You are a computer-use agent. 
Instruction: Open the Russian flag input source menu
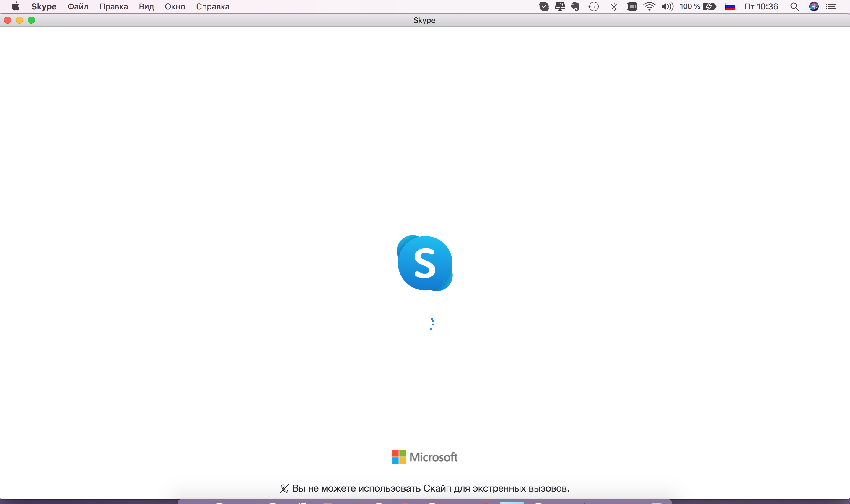pyautogui.click(x=730, y=6)
